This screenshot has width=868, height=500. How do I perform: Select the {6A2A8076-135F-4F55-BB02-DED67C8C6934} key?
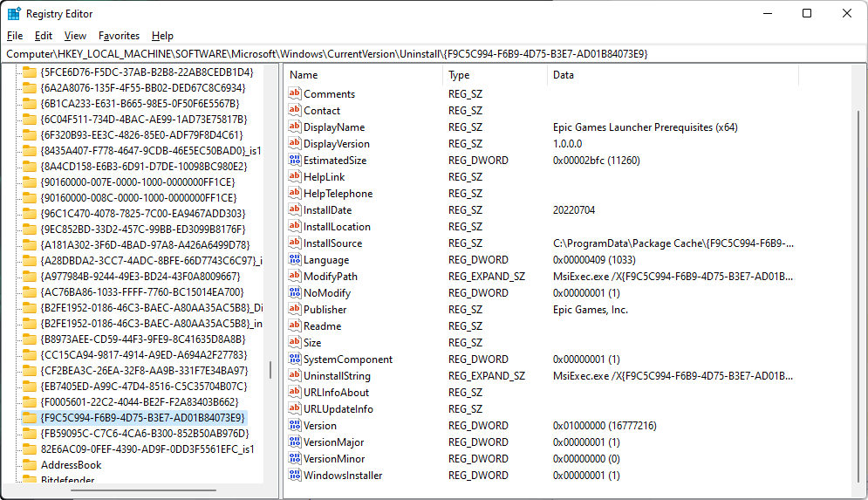(143, 87)
